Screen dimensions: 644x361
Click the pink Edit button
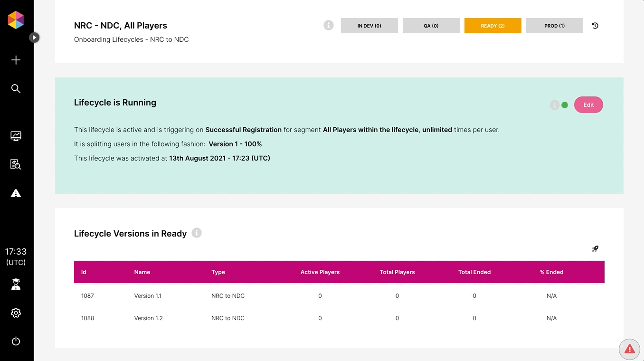click(x=588, y=105)
